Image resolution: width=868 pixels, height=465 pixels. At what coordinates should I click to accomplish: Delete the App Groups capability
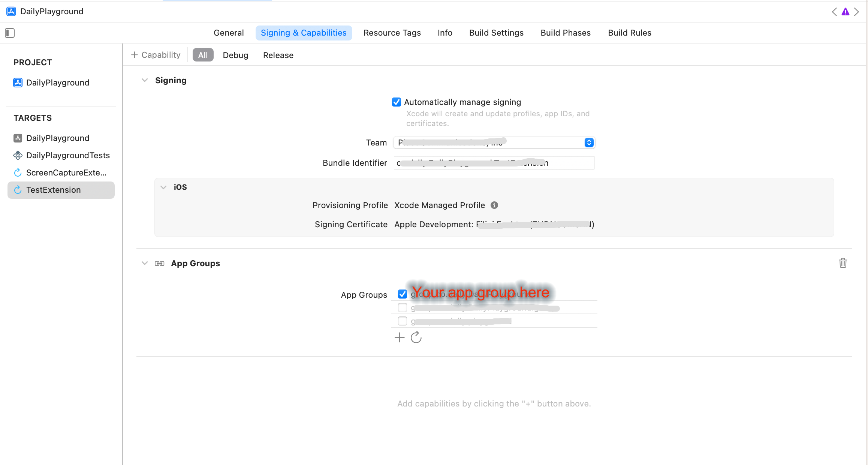[843, 263]
